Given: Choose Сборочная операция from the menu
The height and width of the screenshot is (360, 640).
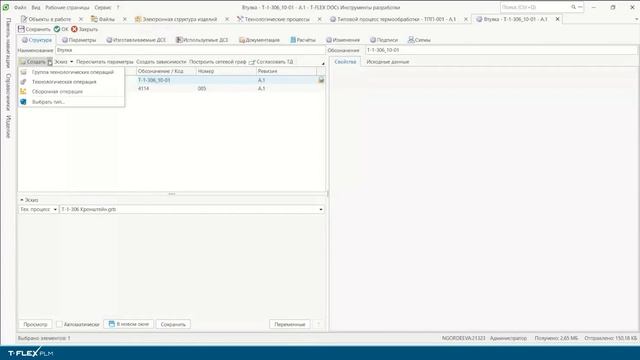Looking at the screenshot, I should (57, 91).
